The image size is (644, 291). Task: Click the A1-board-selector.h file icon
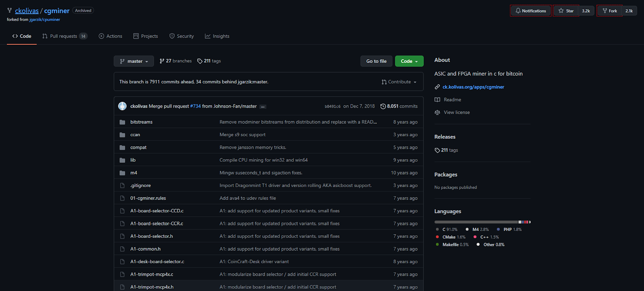point(122,236)
